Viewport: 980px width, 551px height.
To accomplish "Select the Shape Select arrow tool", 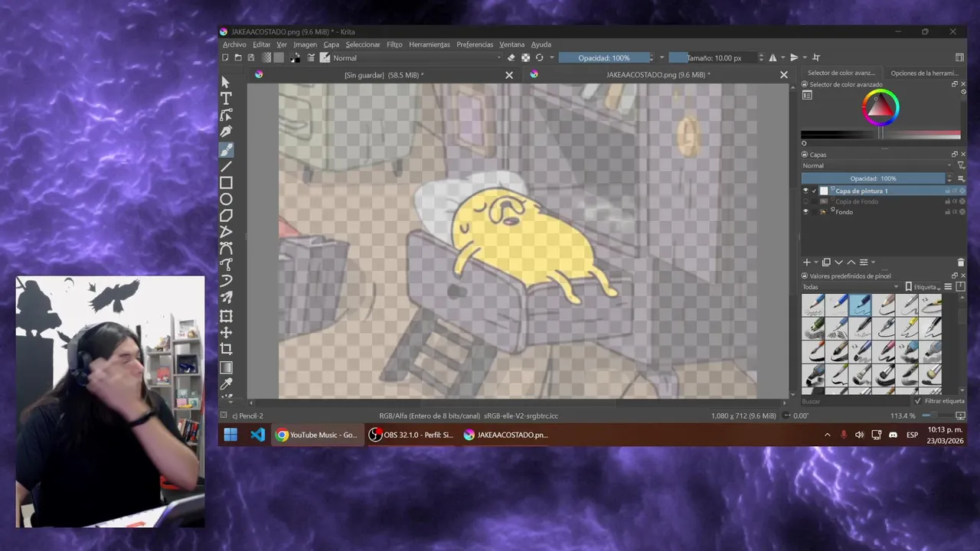I will pos(226,82).
